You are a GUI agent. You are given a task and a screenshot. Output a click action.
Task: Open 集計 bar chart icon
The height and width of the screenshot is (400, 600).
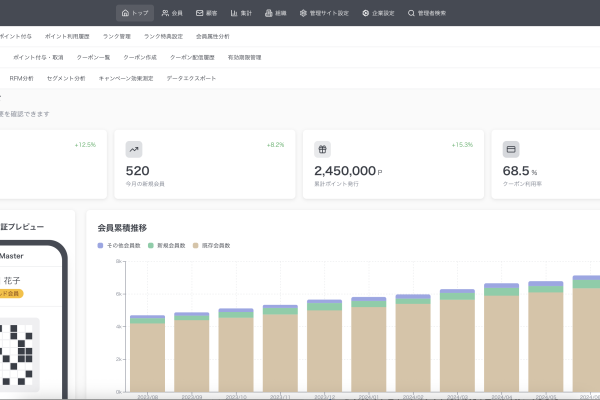(x=234, y=13)
